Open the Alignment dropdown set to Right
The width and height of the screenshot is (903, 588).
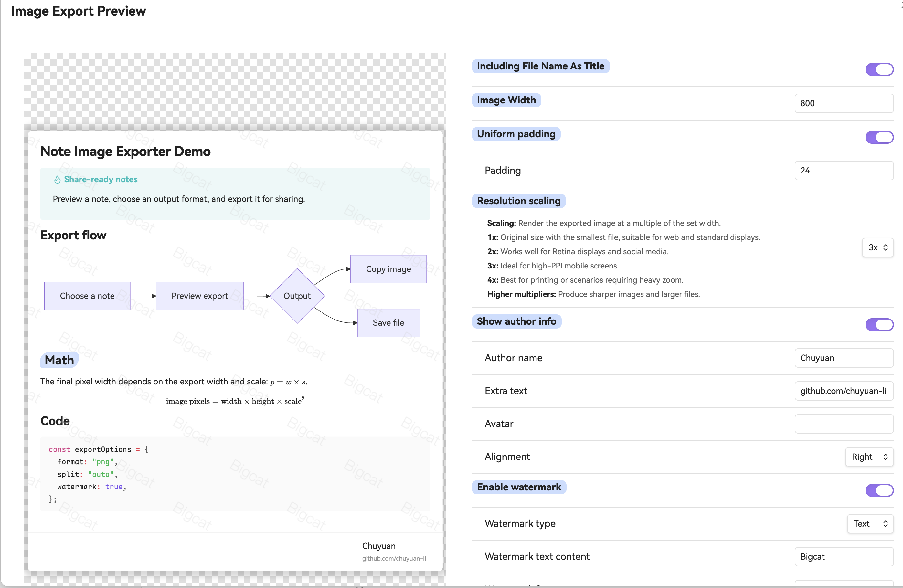(x=869, y=457)
